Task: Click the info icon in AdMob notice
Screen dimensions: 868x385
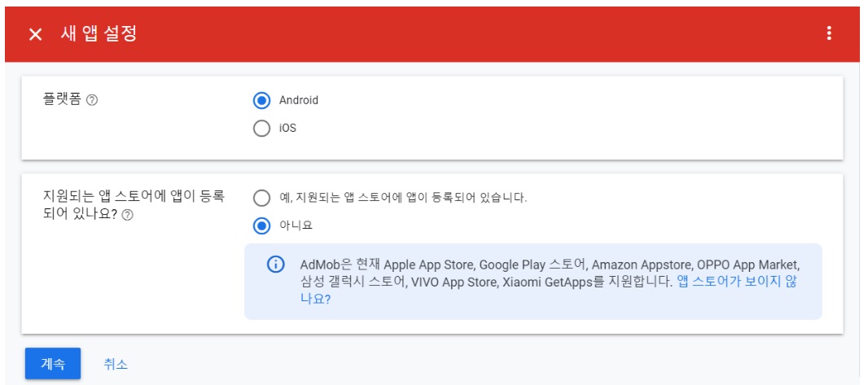Action: [x=275, y=264]
